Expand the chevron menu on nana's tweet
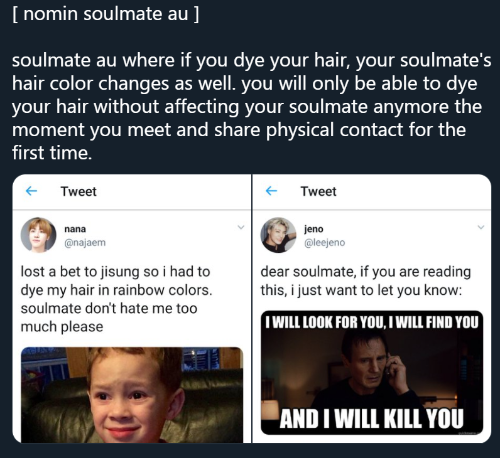The height and width of the screenshot is (458, 500). pos(241,227)
